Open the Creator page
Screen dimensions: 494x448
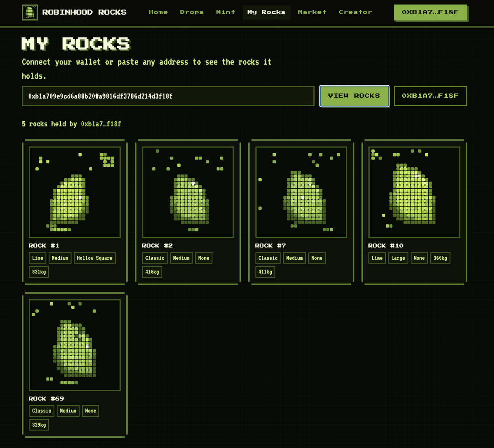355,12
